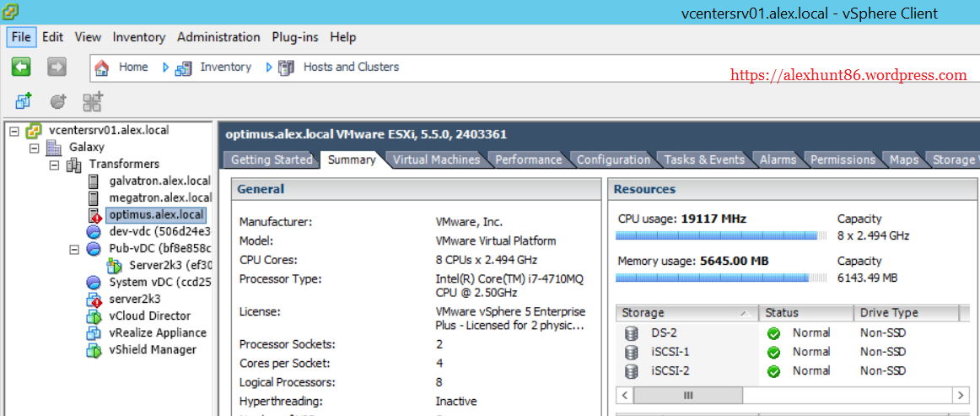The height and width of the screenshot is (416, 980).
Task: Open the Plug-ins menu
Action: (x=295, y=37)
